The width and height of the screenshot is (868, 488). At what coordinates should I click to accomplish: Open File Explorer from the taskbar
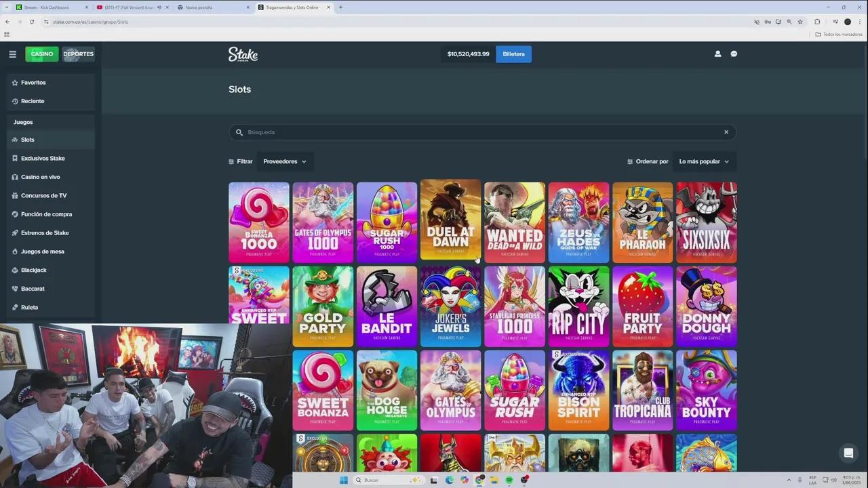494,480
